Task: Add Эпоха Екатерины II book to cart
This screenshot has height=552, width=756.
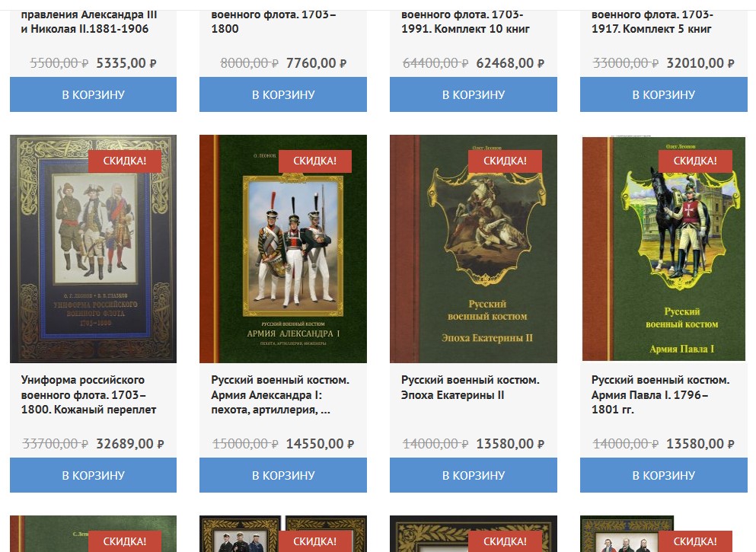Action: tap(474, 475)
